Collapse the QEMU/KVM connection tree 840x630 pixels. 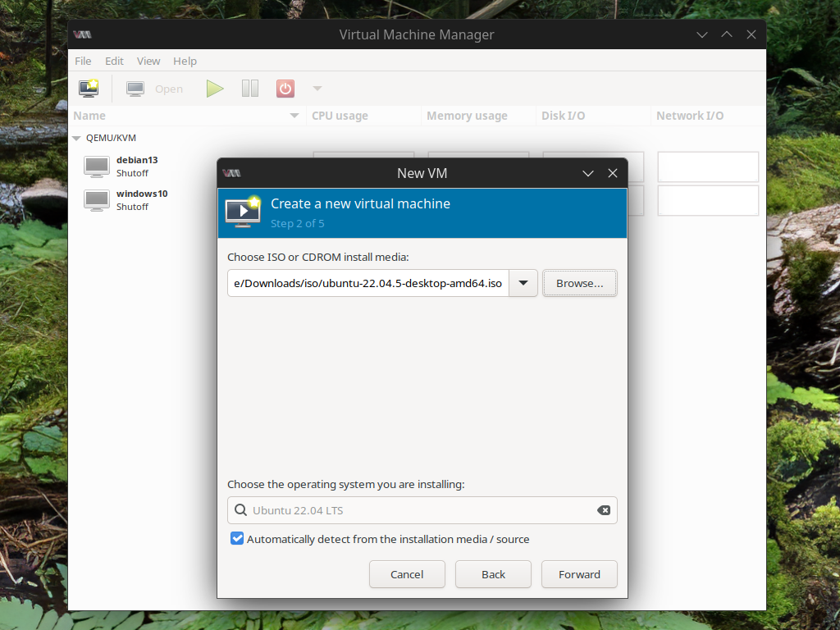76,138
